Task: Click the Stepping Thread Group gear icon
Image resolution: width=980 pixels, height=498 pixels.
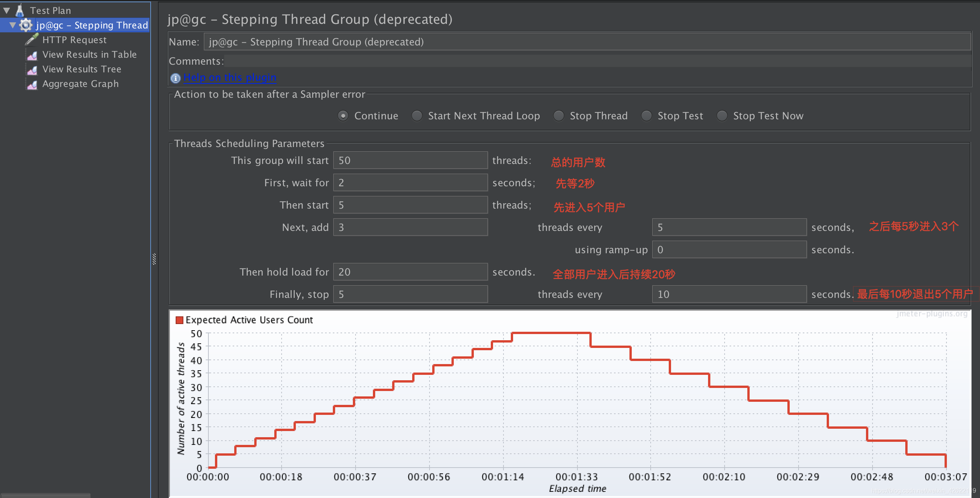Action: pyautogui.click(x=26, y=25)
